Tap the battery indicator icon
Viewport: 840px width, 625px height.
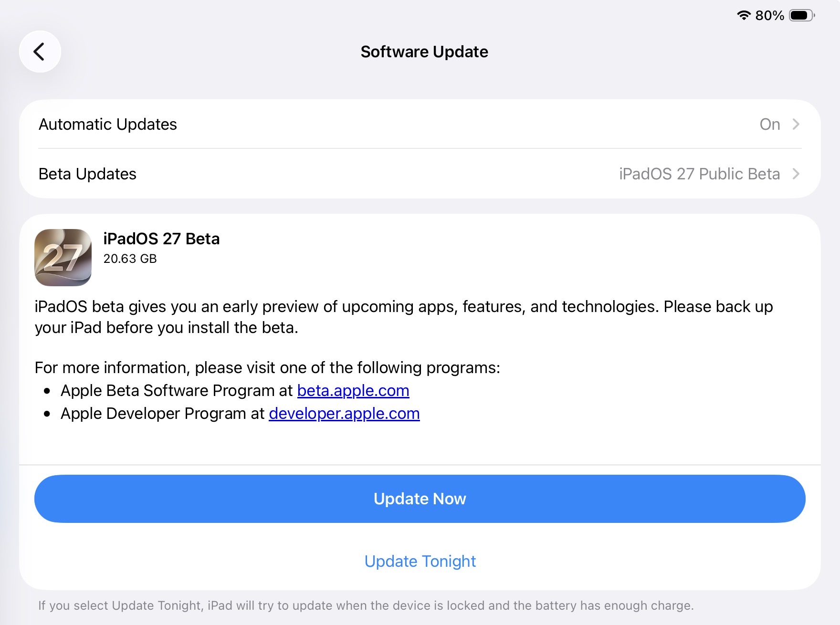tap(802, 15)
